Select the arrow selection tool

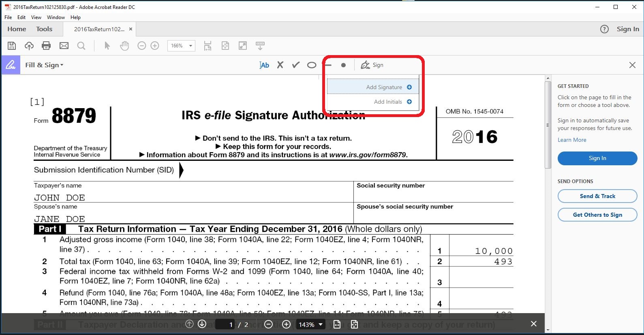pos(107,46)
